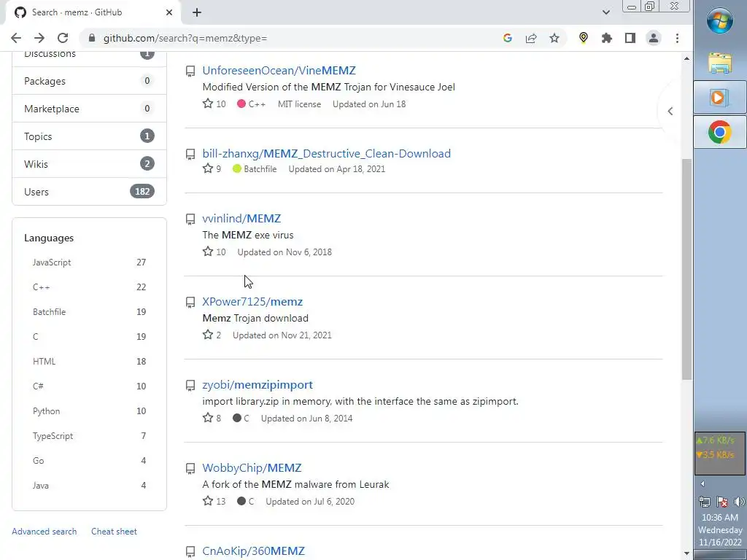Image resolution: width=747 pixels, height=560 pixels.
Task: Click the star count on VineMEMZ
Action: click(214, 104)
